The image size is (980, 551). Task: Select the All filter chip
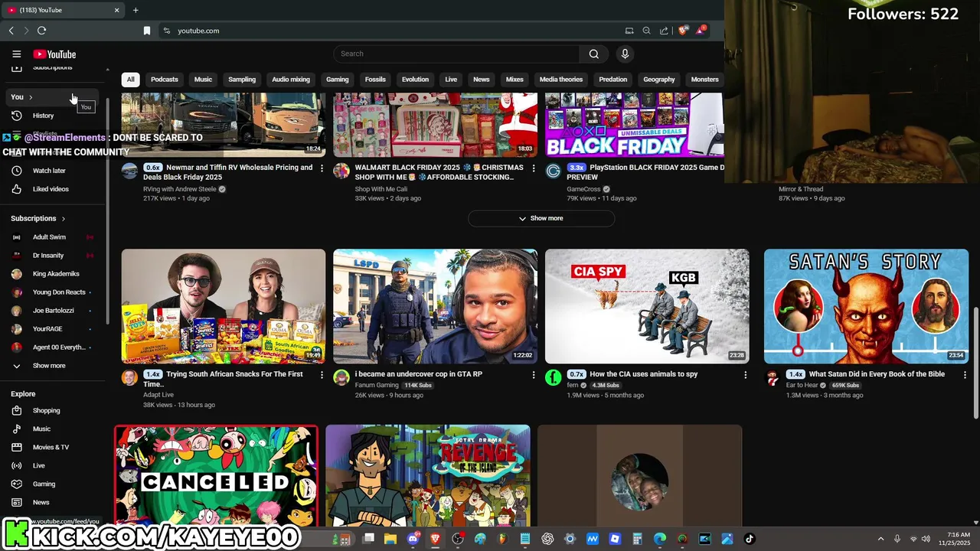click(130, 80)
